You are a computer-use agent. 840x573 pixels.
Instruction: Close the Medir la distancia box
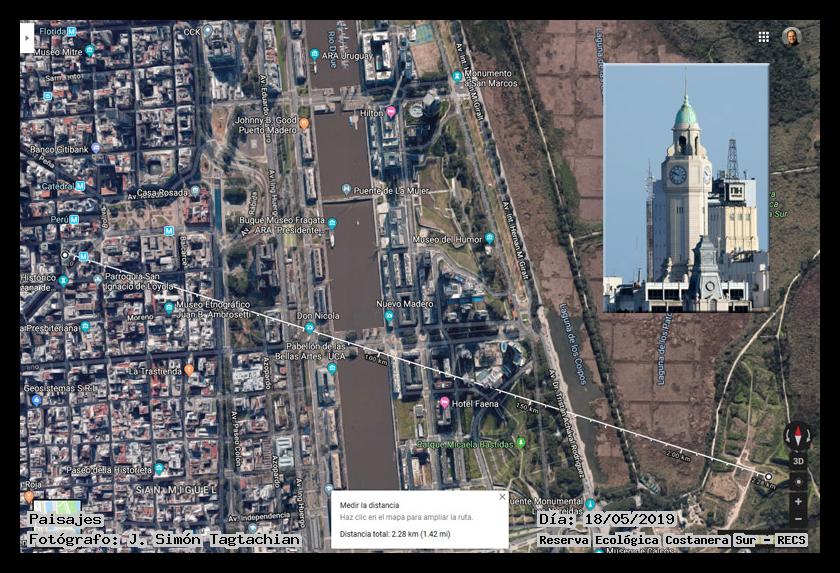pos(502,497)
